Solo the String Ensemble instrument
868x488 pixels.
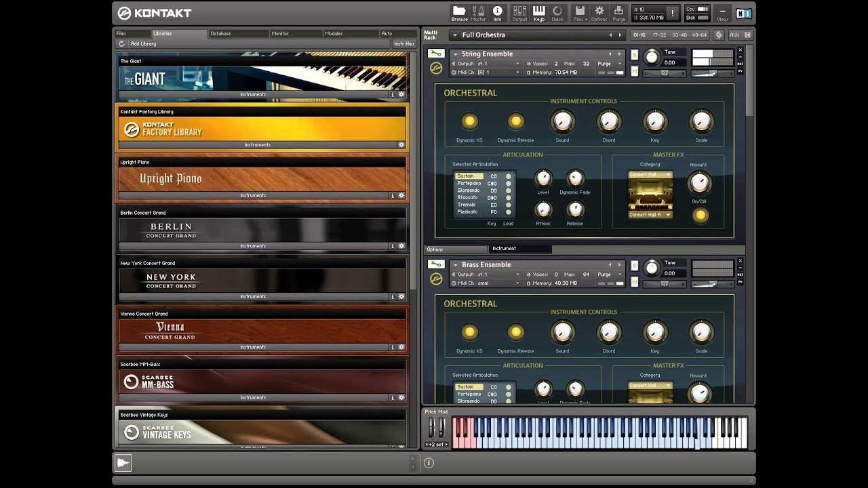pyautogui.click(x=635, y=55)
